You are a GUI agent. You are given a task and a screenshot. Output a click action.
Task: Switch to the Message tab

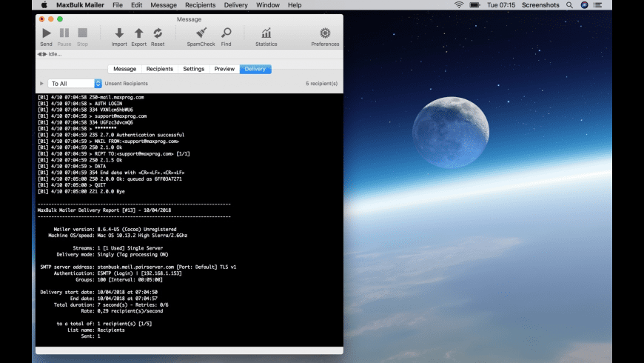[x=124, y=69]
